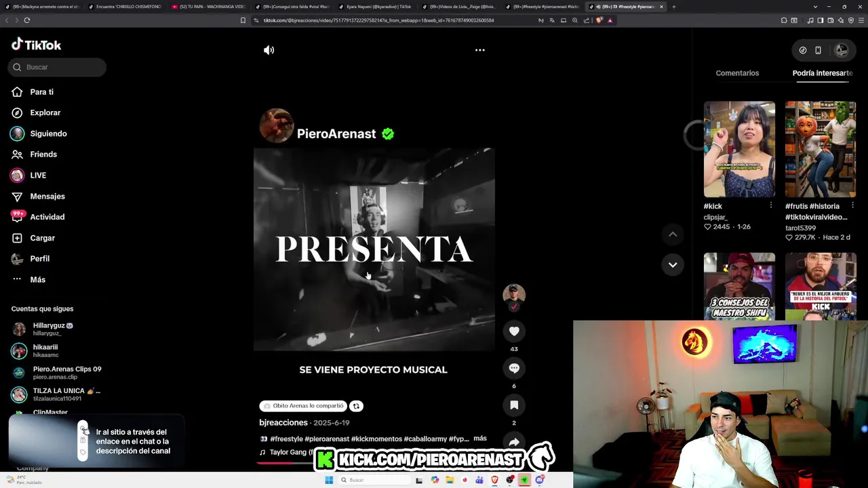Viewport: 868px width, 488px height.
Task: Click the repost icon next to share label
Action: (x=356, y=406)
